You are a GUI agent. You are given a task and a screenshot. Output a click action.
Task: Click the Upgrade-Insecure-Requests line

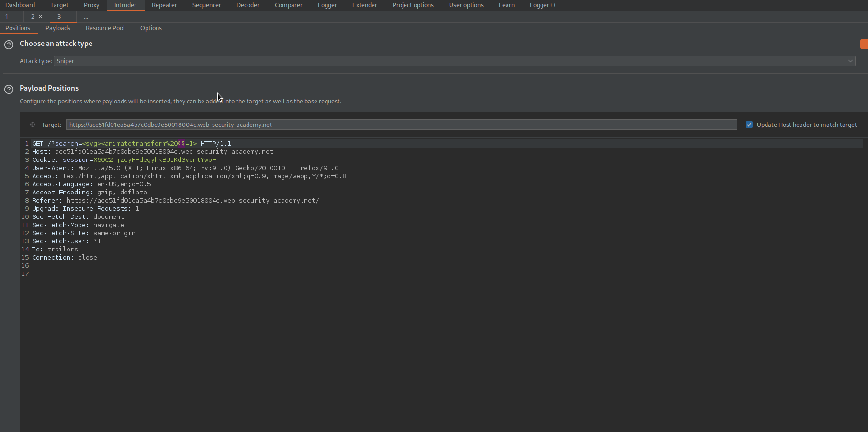[x=86, y=209]
